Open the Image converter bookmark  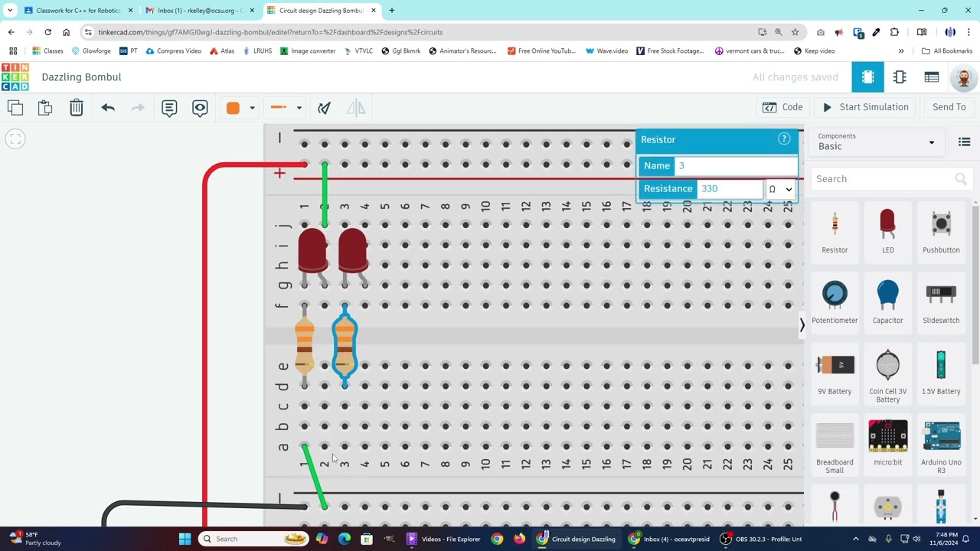point(308,51)
